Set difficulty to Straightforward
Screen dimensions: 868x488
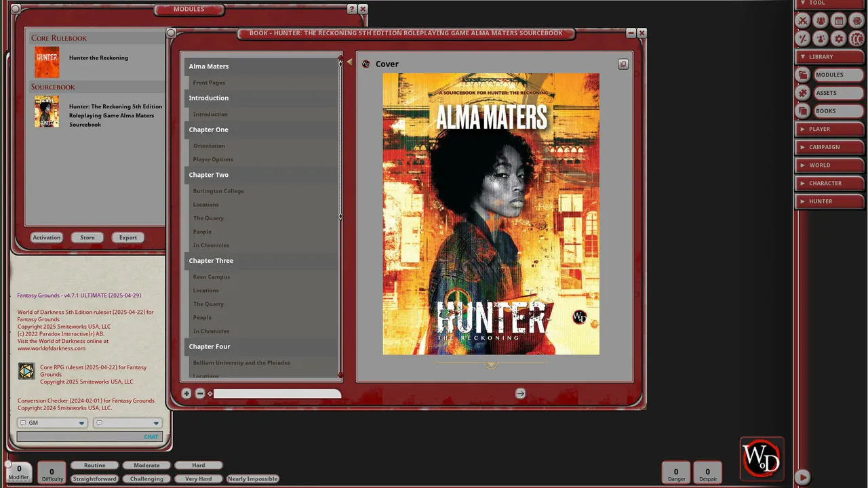click(94, 479)
